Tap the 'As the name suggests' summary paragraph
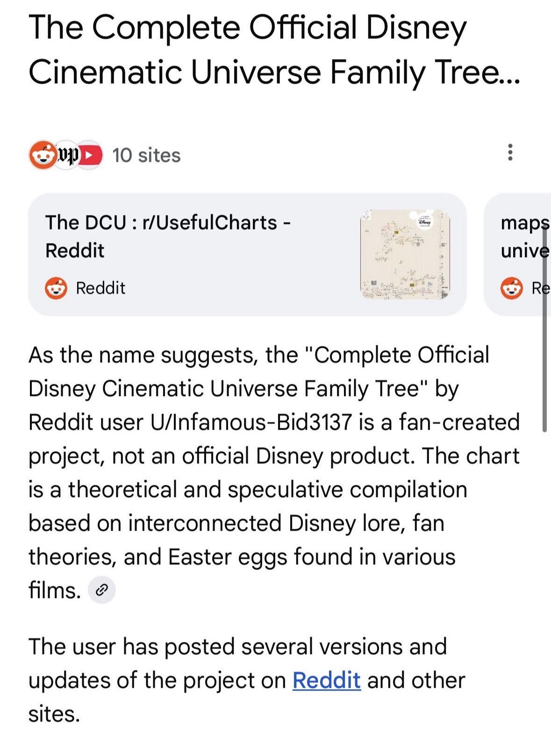This screenshot has height=756, width=551. coord(274,473)
